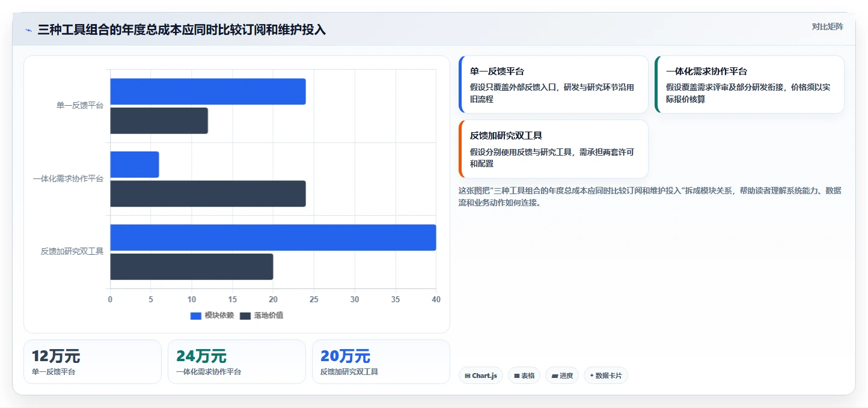Click the x-axis tick value 25
Viewport: 868px width, 408px height.
tap(314, 299)
